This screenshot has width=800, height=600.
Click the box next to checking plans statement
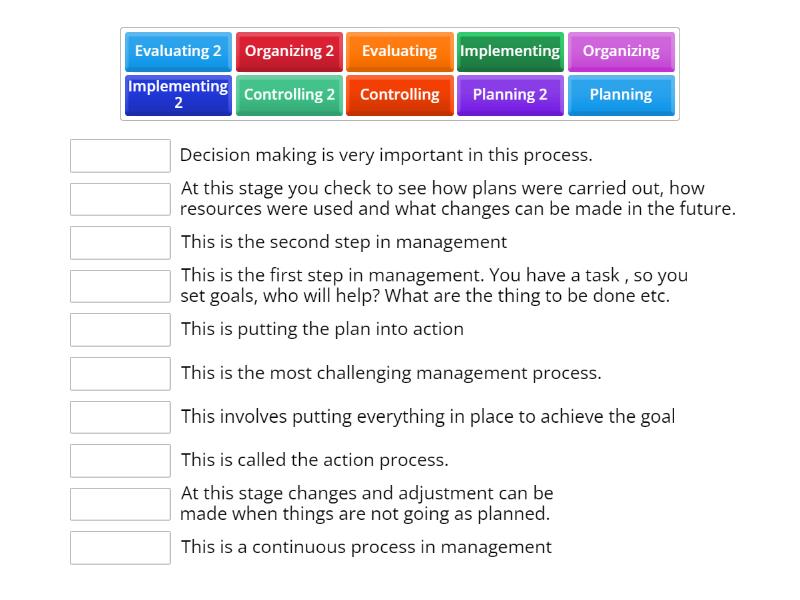click(120, 198)
